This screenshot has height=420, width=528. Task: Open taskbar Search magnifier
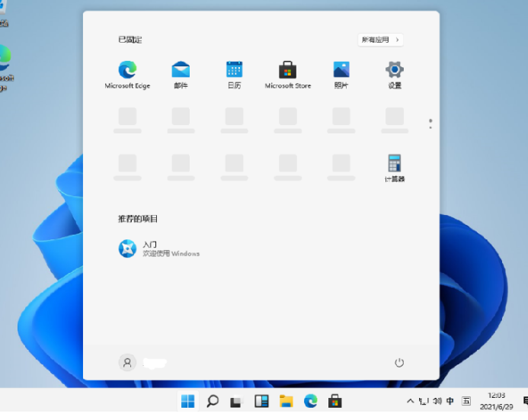coord(213,401)
